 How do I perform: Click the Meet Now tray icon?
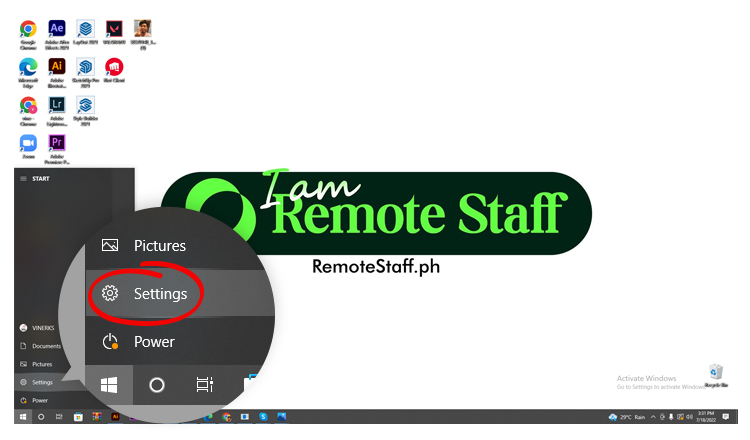pyautogui.click(x=662, y=418)
